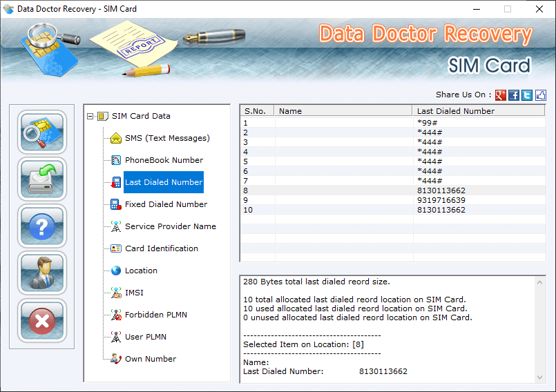Click the red X Exit sidebar button

(42, 321)
